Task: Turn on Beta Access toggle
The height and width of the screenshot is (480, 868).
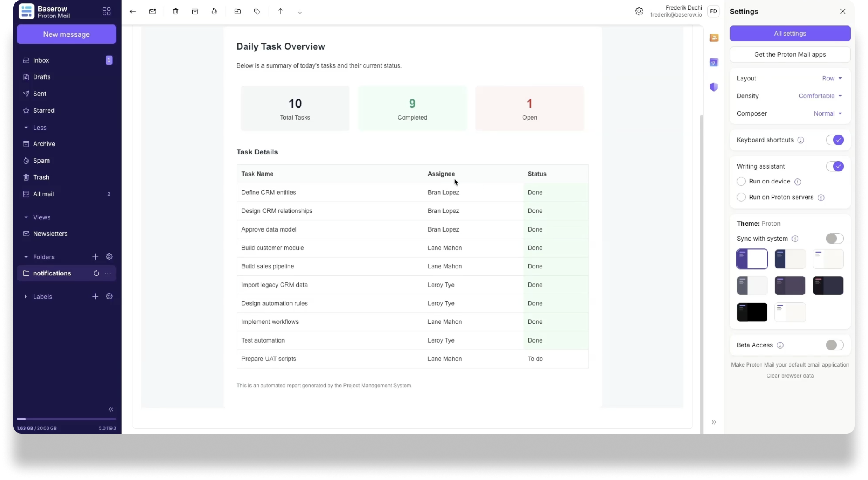Action: [834, 345]
